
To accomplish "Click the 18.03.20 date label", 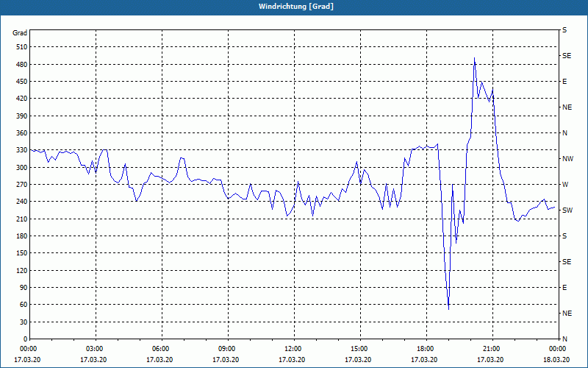I will (x=556, y=359).
